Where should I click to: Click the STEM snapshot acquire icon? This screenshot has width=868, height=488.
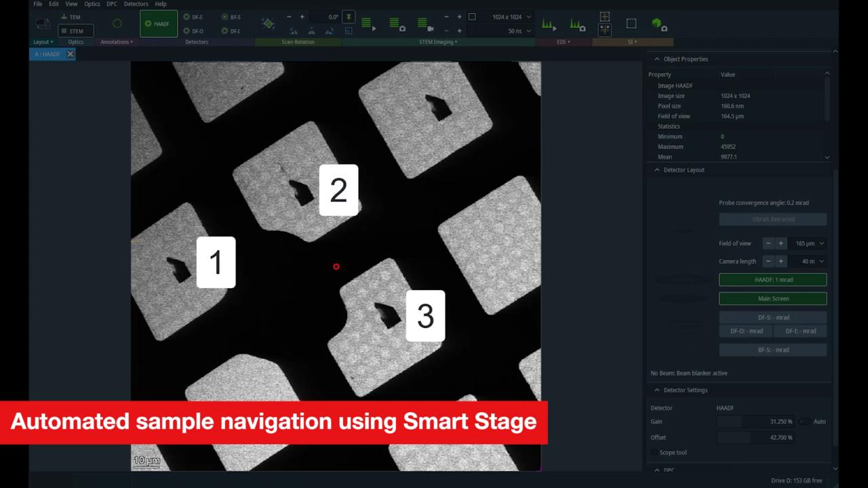point(397,25)
